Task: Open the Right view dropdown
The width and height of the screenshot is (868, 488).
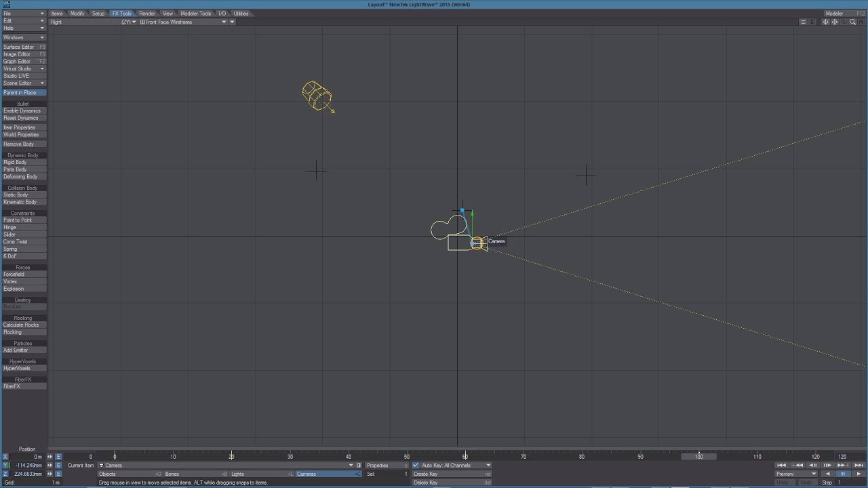Action: [x=90, y=22]
